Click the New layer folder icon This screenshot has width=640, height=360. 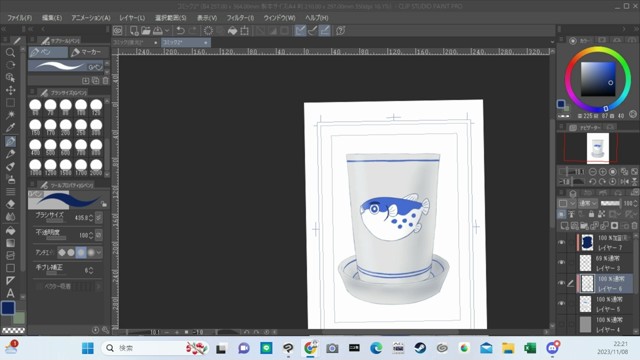point(584,225)
